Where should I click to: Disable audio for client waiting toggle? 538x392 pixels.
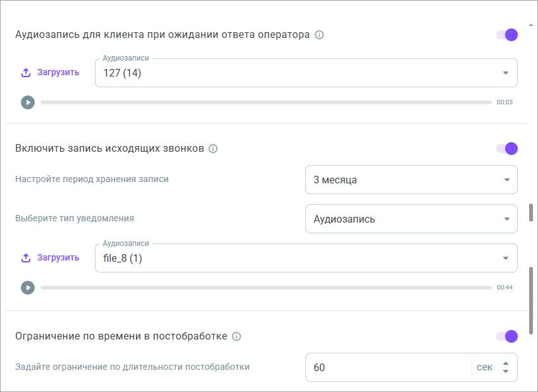(507, 35)
